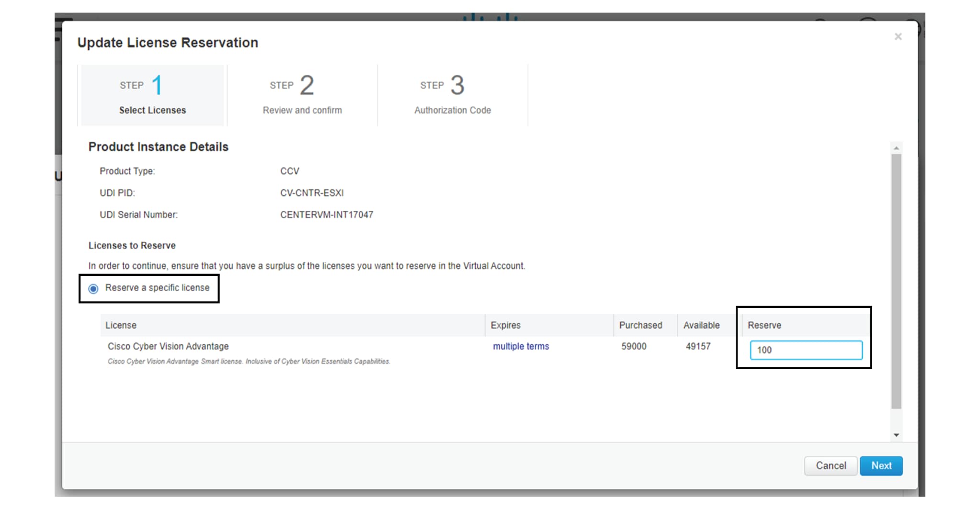Close the Update License Reservation dialog

coord(898,37)
